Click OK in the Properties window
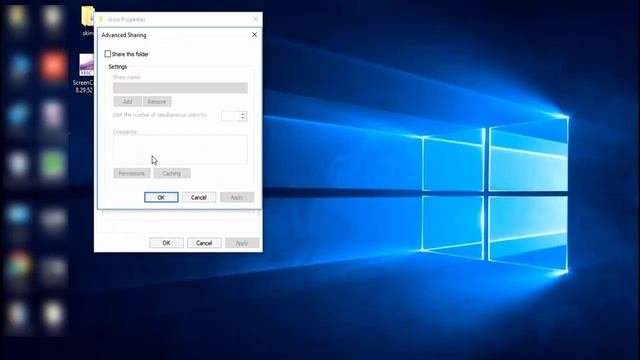 [166, 243]
